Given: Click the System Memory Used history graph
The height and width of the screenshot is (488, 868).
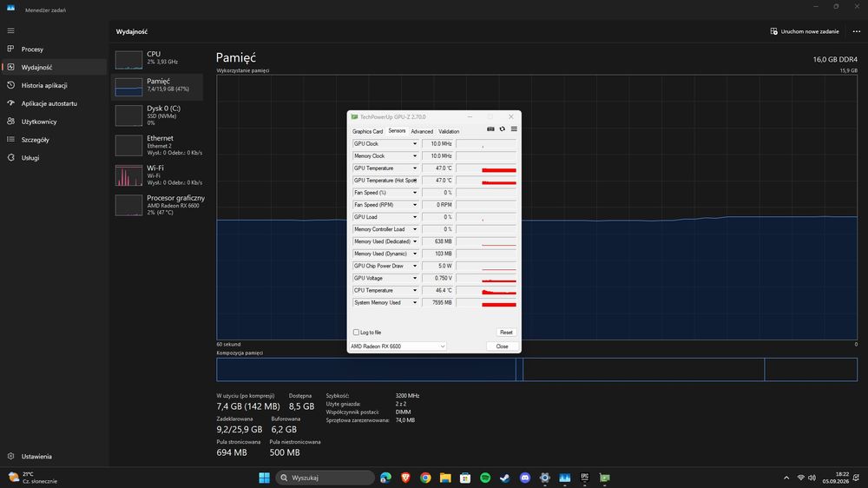Looking at the screenshot, I should [487, 302].
